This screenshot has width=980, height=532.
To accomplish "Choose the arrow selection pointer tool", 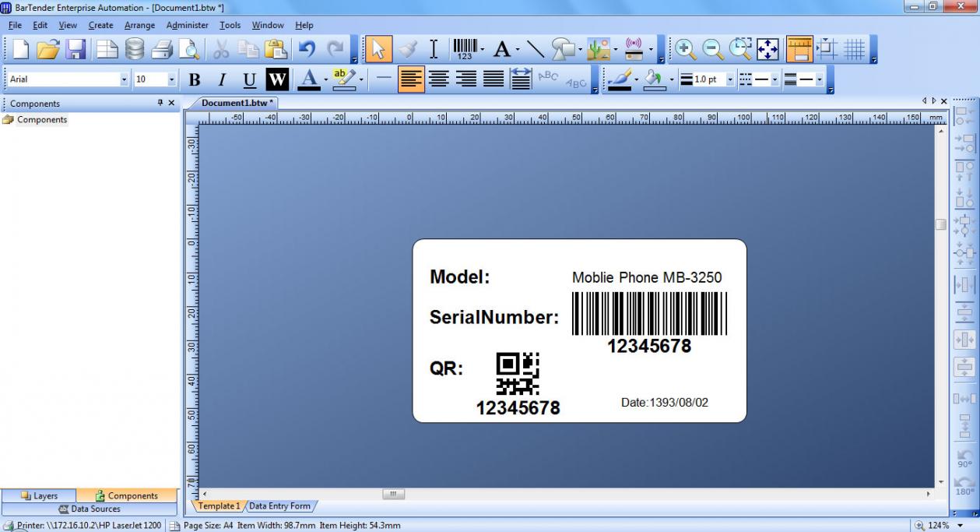I will click(x=379, y=50).
